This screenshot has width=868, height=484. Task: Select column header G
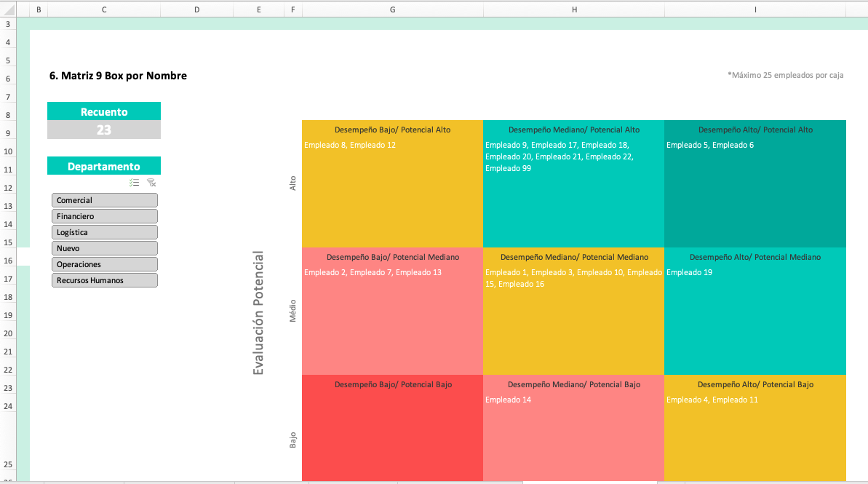coord(391,9)
